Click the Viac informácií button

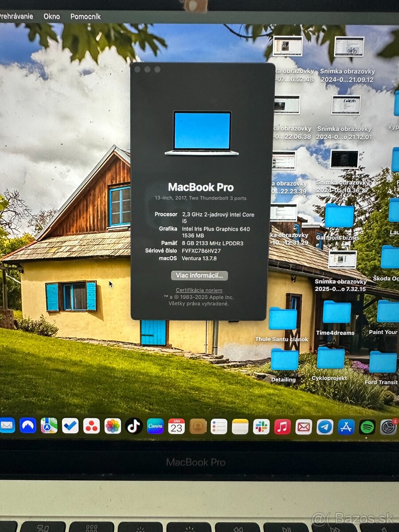(199, 275)
